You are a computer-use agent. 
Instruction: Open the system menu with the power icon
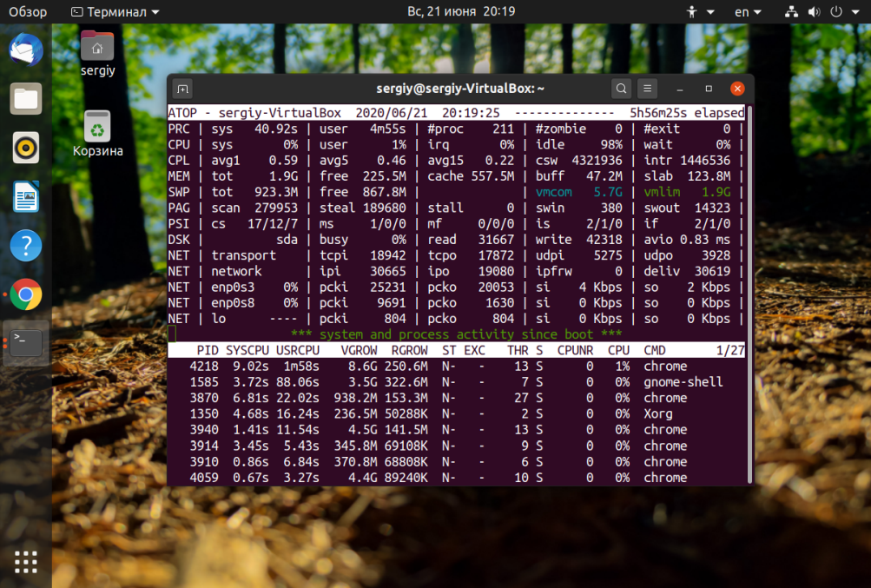(x=836, y=12)
